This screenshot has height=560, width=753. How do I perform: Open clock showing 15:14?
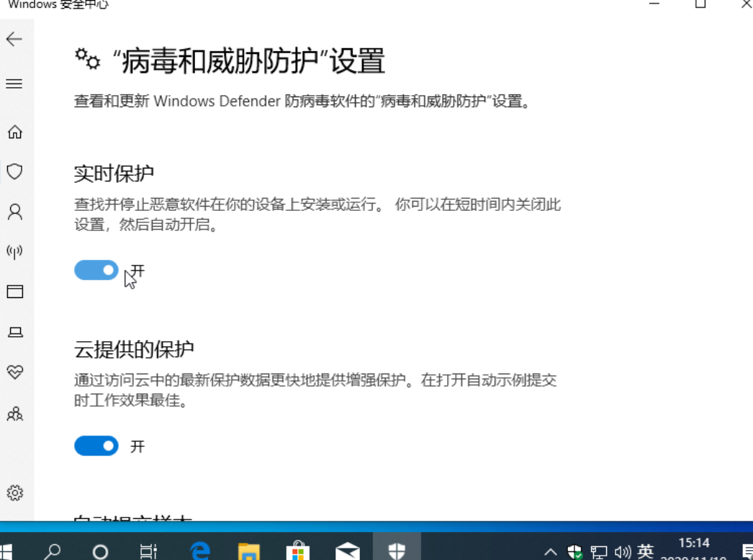click(693, 543)
